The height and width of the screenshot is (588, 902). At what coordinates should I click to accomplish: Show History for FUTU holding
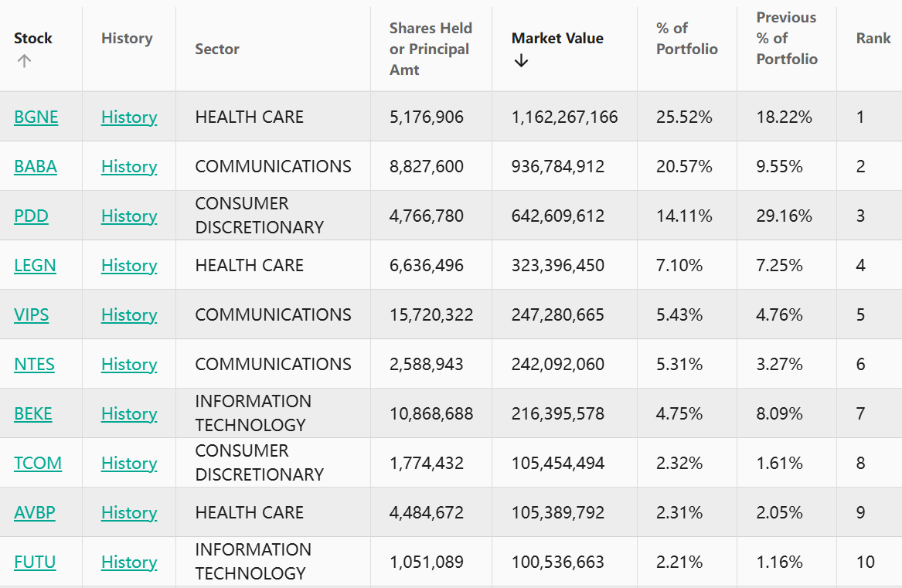129,563
